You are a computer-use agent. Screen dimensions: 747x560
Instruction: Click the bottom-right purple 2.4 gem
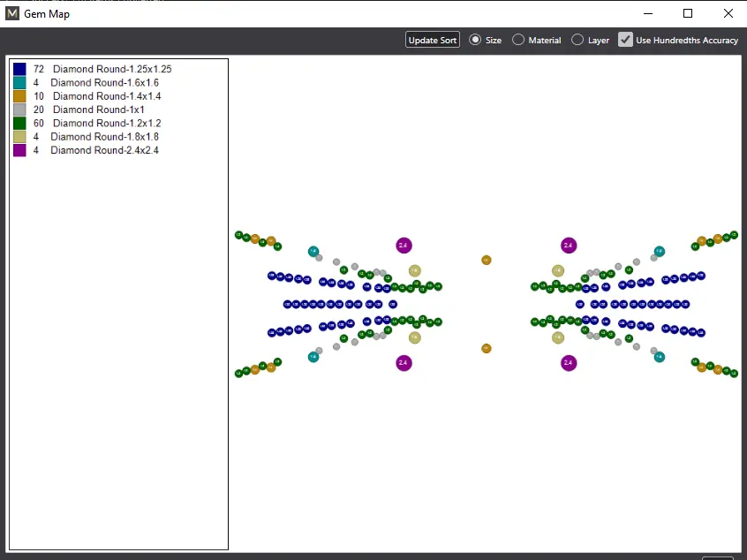click(568, 362)
